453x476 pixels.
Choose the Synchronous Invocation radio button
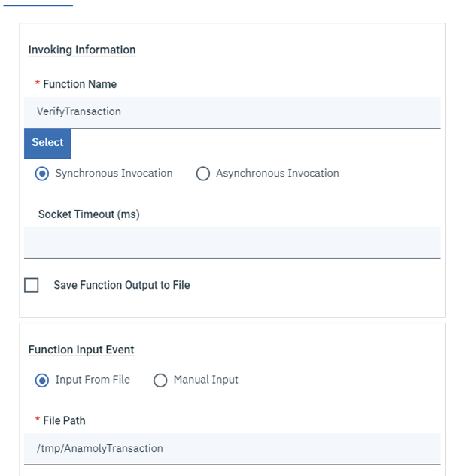pyautogui.click(x=43, y=174)
